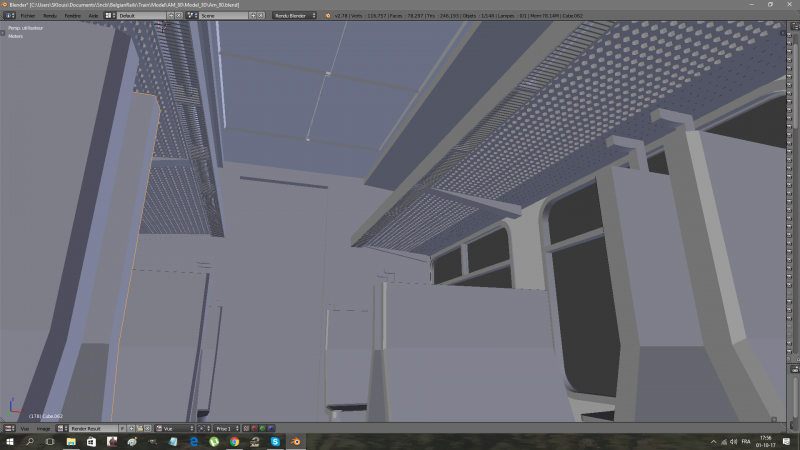800x450 pixels.
Task: Open the Rendu Blender engine dropdown
Action: pyautogui.click(x=294, y=15)
